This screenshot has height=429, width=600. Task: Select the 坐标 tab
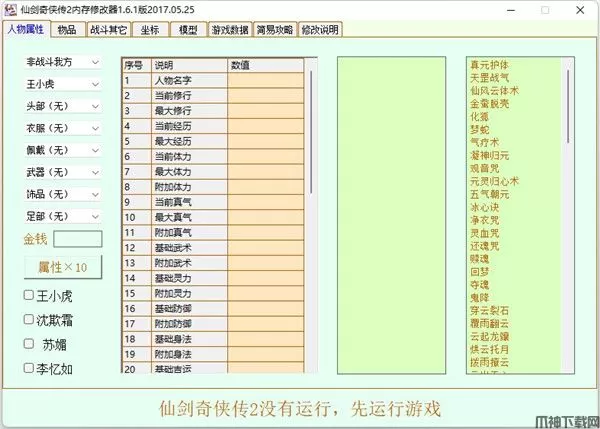[x=150, y=30]
